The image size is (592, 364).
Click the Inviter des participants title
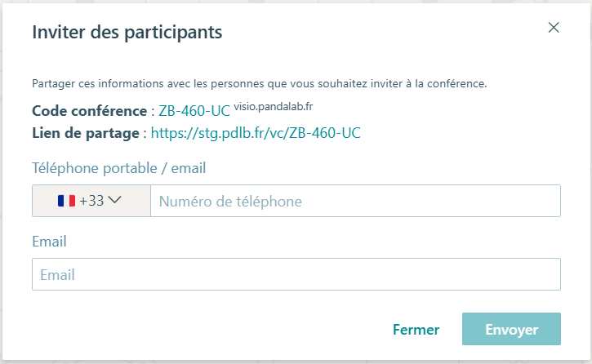(127, 33)
